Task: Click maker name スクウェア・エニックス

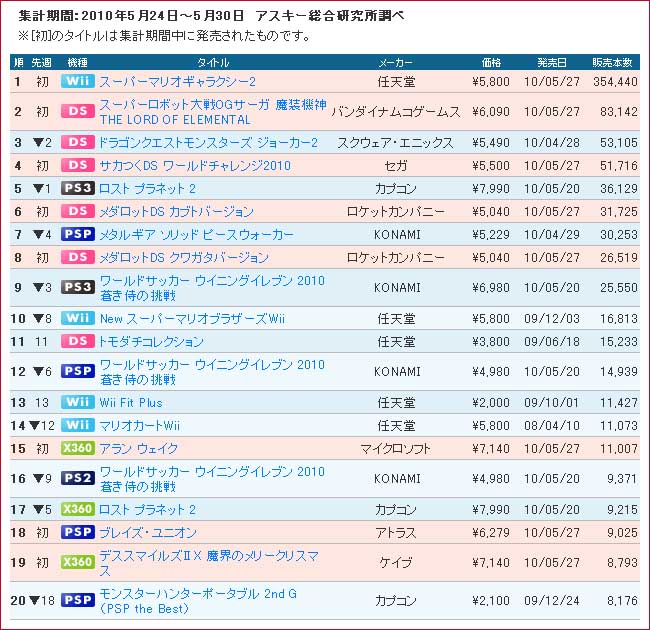Action: pyautogui.click(x=395, y=143)
